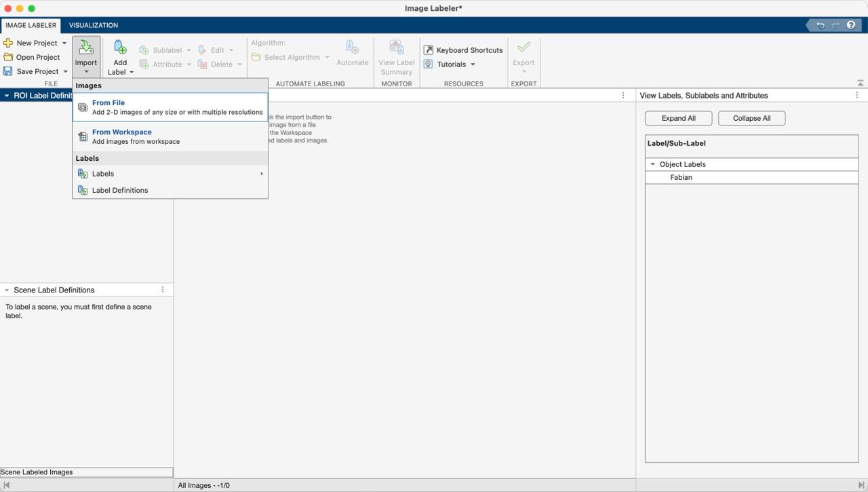Screen dimensions: 868x492
Task: Open the New Project dropdown arrow
Action: click(64, 43)
